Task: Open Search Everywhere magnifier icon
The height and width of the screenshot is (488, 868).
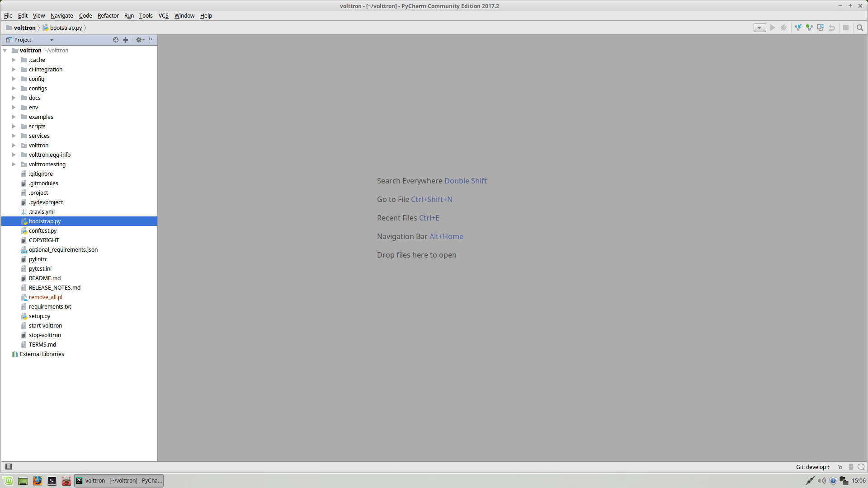Action: 860,28
